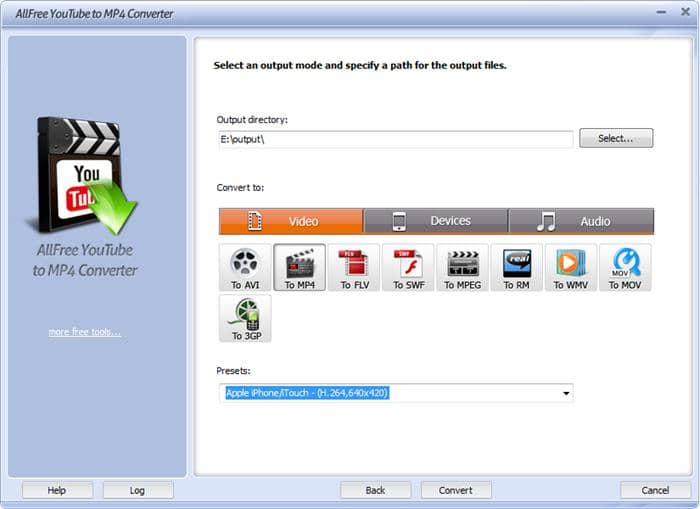Image resolution: width=700 pixels, height=509 pixels.
Task: Select the To AVI format icon
Action: pos(244,267)
